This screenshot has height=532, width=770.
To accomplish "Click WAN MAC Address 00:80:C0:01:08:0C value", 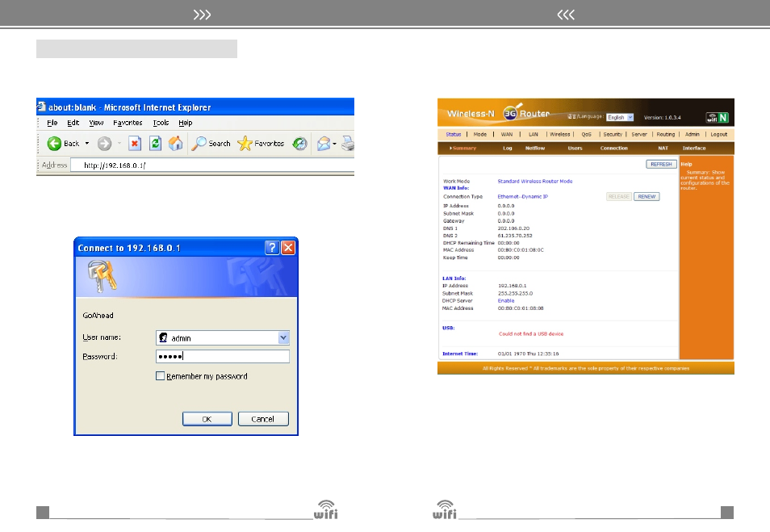I will [x=520, y=249].
